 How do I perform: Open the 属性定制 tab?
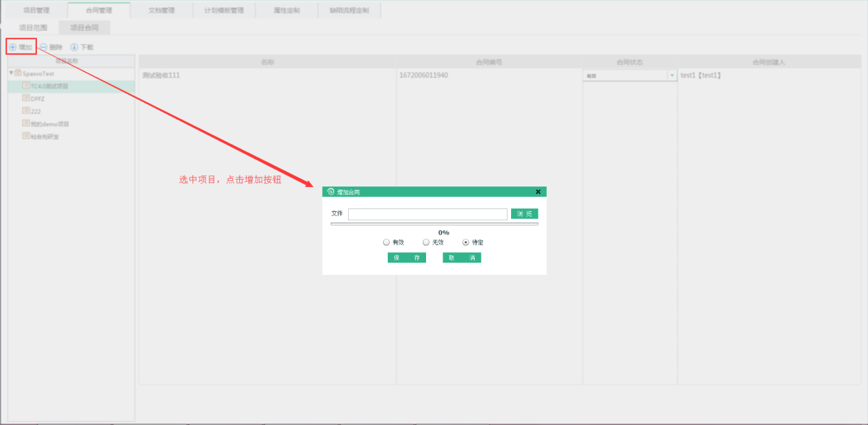tap(286, 10)
